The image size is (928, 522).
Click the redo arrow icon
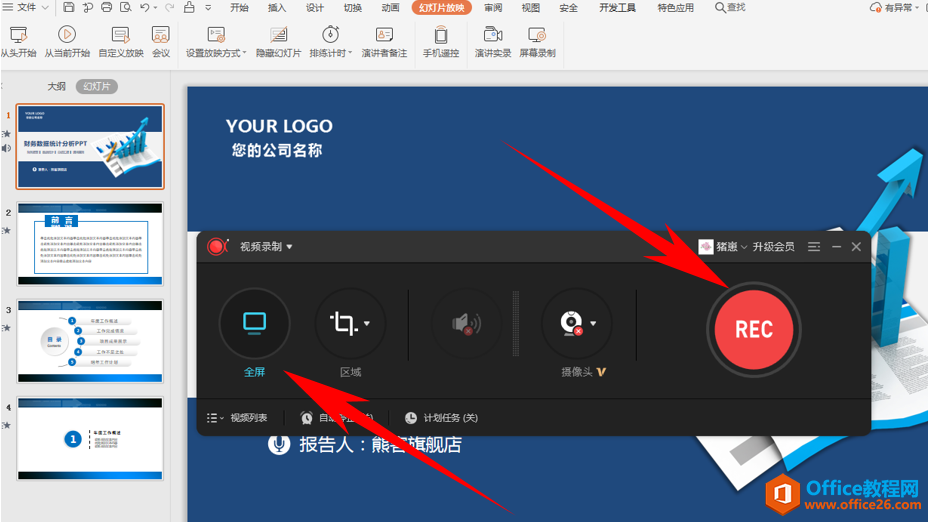(x=169, y=8)
